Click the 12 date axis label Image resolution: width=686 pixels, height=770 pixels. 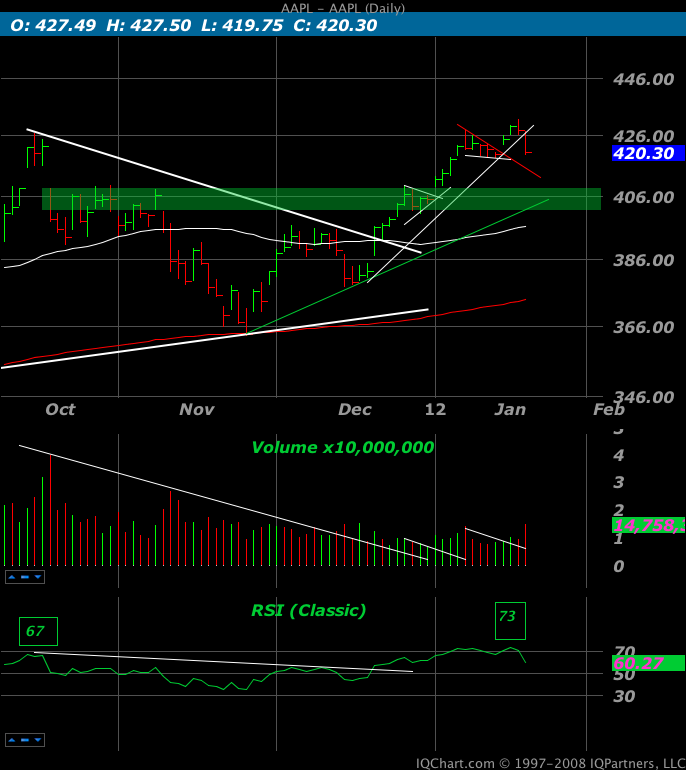[436, 409]
